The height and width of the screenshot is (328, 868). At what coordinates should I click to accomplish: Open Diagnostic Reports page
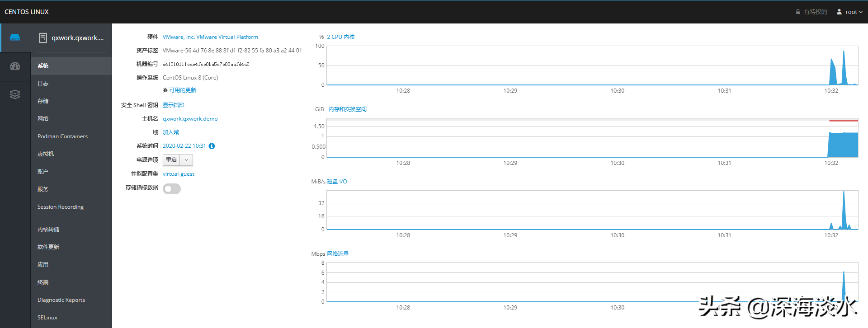61,300
